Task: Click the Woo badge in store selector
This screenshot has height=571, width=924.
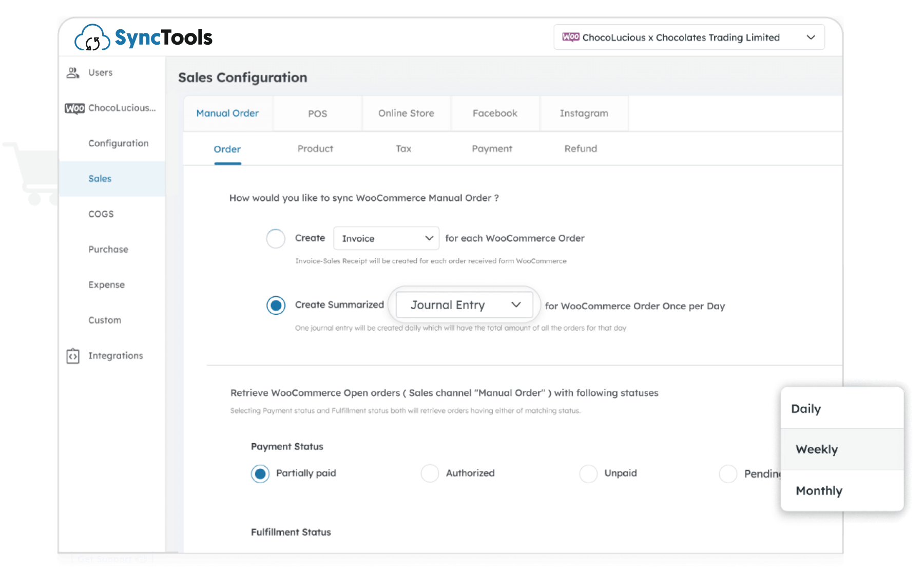Action: [x=571, y=37]
